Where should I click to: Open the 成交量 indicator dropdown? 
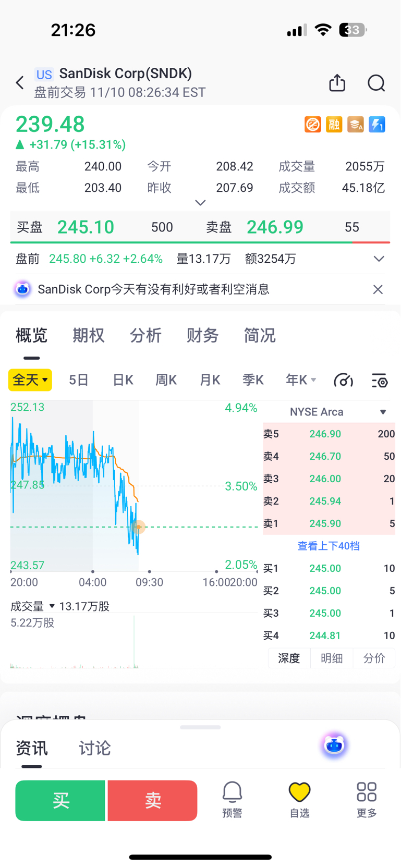click(32, 606)
